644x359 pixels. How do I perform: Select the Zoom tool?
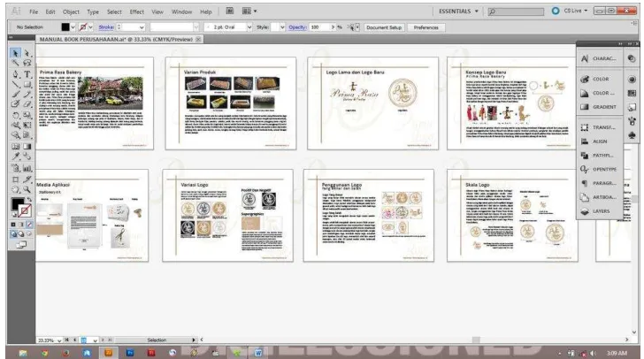[27, 189]
